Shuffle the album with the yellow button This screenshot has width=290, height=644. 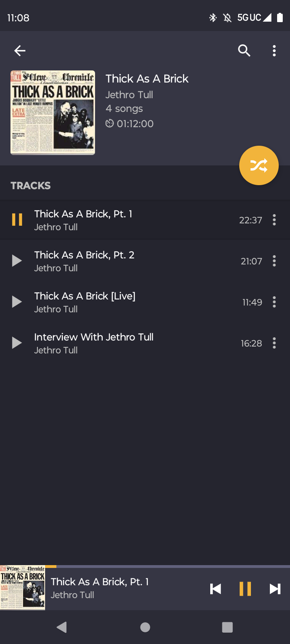[259, 165]
